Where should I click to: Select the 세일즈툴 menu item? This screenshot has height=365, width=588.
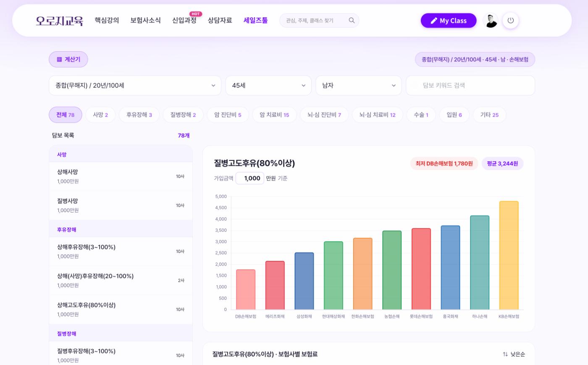point(255,20)
